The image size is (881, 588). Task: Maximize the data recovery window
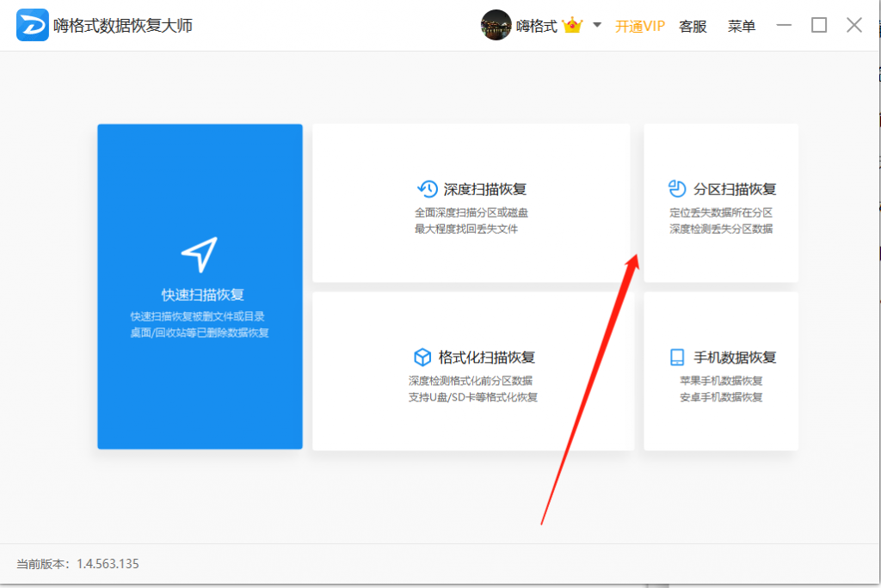click(x=819, y=25)
